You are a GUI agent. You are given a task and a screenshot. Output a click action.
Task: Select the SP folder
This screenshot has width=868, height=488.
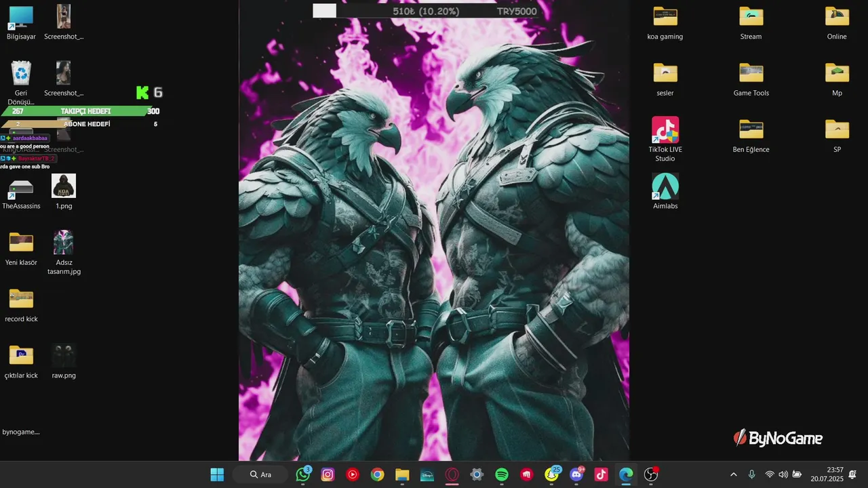coord(837,136)
